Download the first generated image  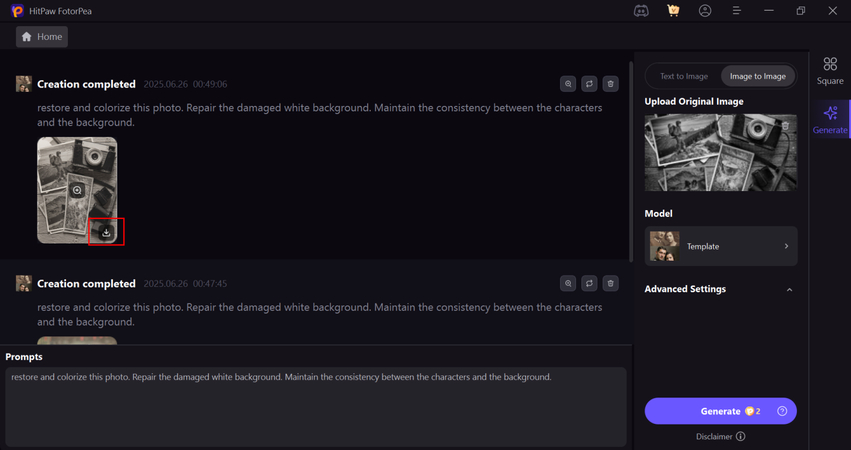(106, 233)
